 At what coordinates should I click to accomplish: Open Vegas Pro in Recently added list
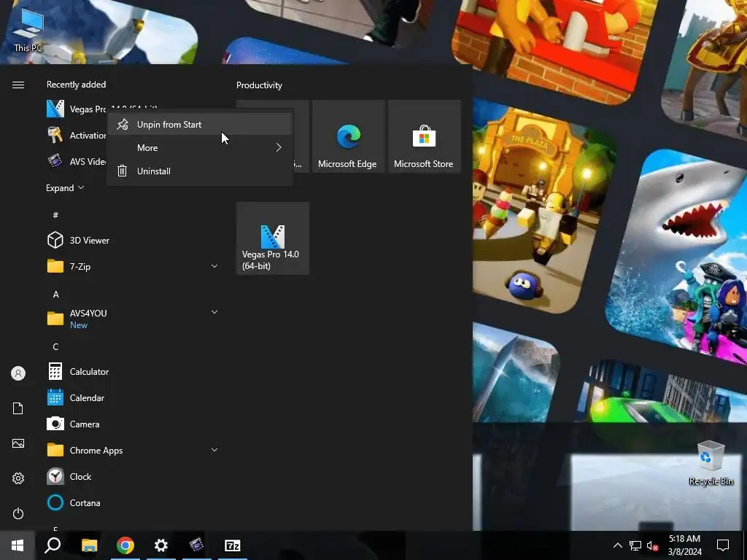[76, 109]
